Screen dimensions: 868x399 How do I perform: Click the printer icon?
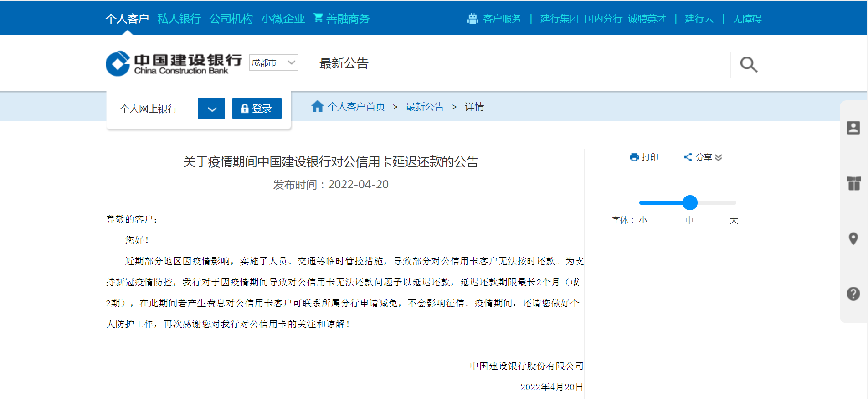pos(634,157)
